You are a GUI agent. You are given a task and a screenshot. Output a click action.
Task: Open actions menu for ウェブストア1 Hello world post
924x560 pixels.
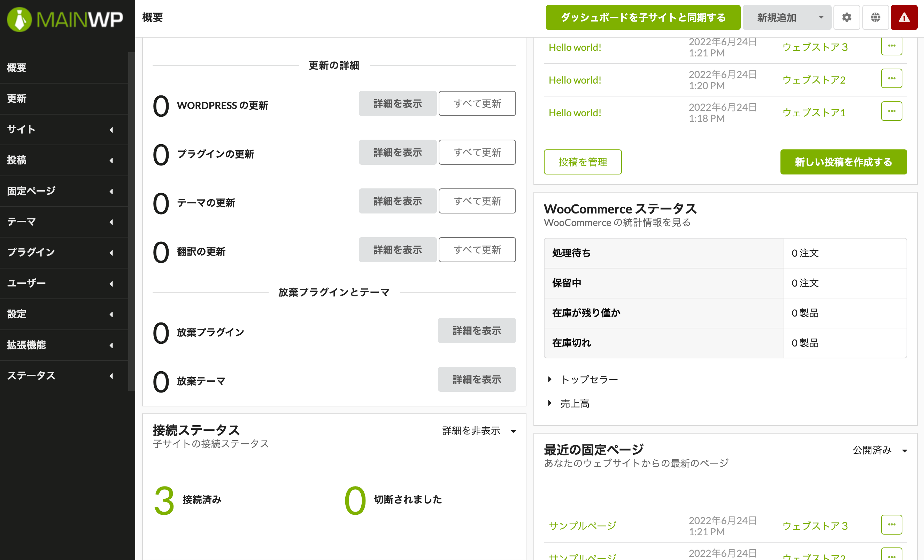[x=891, y=111]
